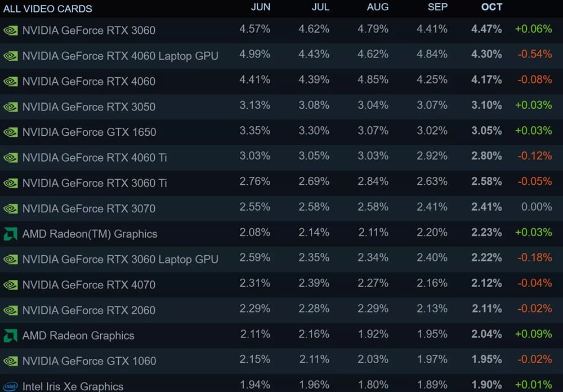Click the AMD icon next to AMD Radeon Graphics

pos(10,336)
